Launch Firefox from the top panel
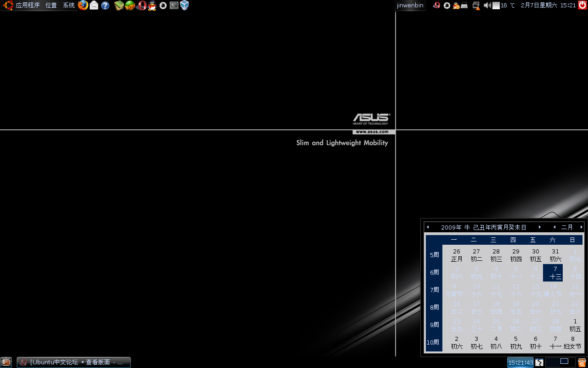The width and height of the screenshot is (588, 368). pos(83,6)
